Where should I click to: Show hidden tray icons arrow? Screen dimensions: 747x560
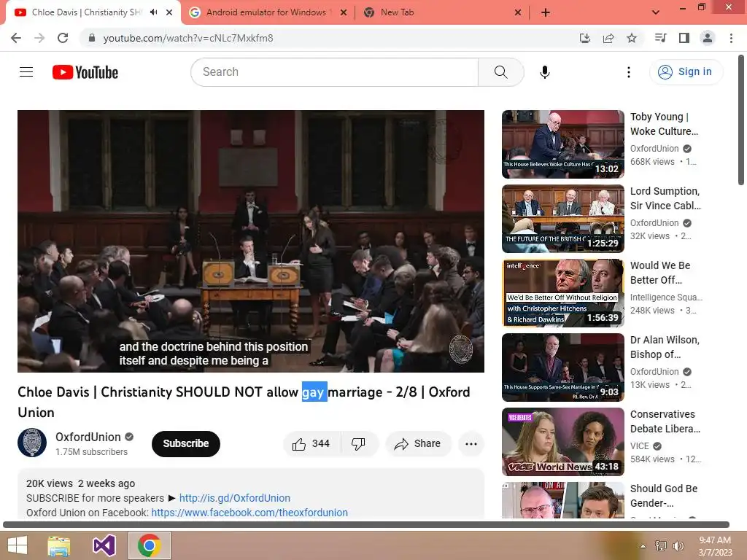click(x=643, y=545)
